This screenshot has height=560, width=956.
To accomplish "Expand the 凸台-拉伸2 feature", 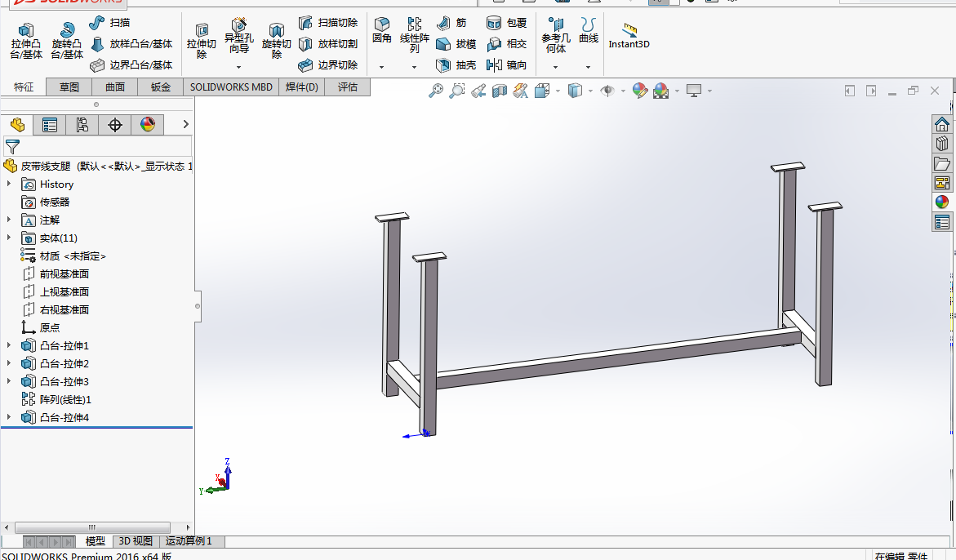I will coord(8,363).
